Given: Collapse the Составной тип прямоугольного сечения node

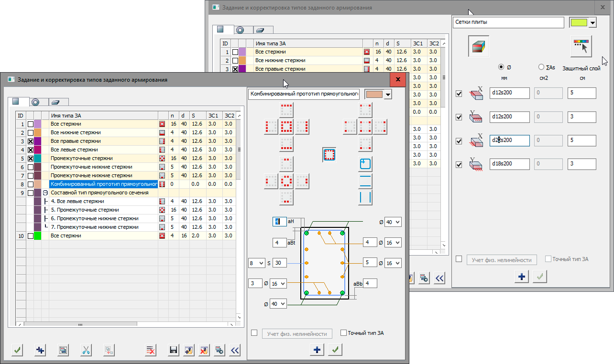Looking at the screenshot, I should click(45, 193).
